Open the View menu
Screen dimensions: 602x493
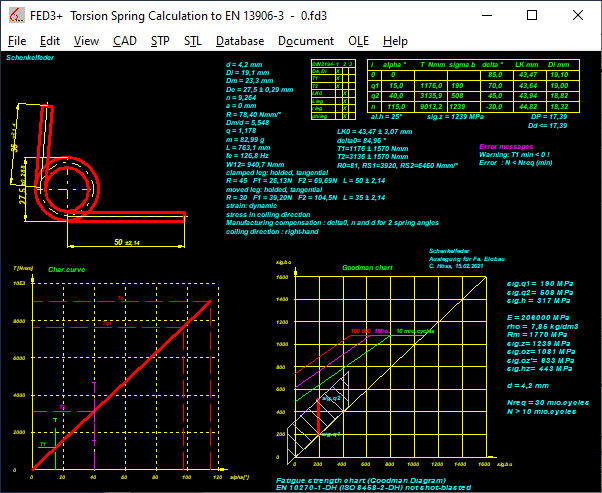point(86,41)
